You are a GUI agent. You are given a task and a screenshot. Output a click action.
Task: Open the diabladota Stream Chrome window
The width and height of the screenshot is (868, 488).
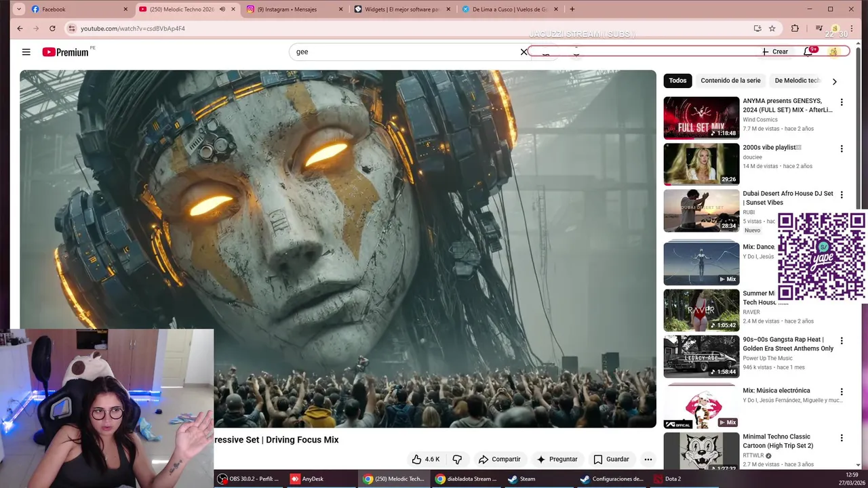[467, 479]
